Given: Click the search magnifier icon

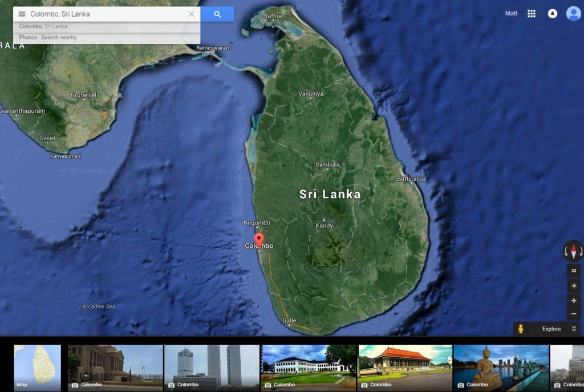Looking at the screenshot, I should click(218, 13).
